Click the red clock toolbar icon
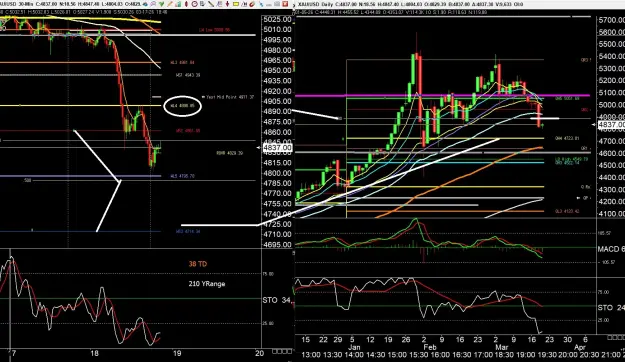 pyautogui.click(x=195, y=4)
